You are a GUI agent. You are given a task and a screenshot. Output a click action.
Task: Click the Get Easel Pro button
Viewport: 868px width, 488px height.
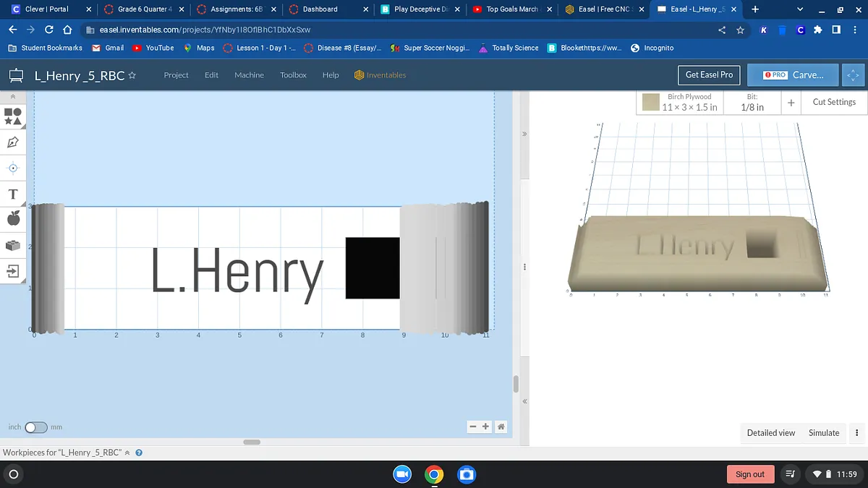click(x=708, y=74)
